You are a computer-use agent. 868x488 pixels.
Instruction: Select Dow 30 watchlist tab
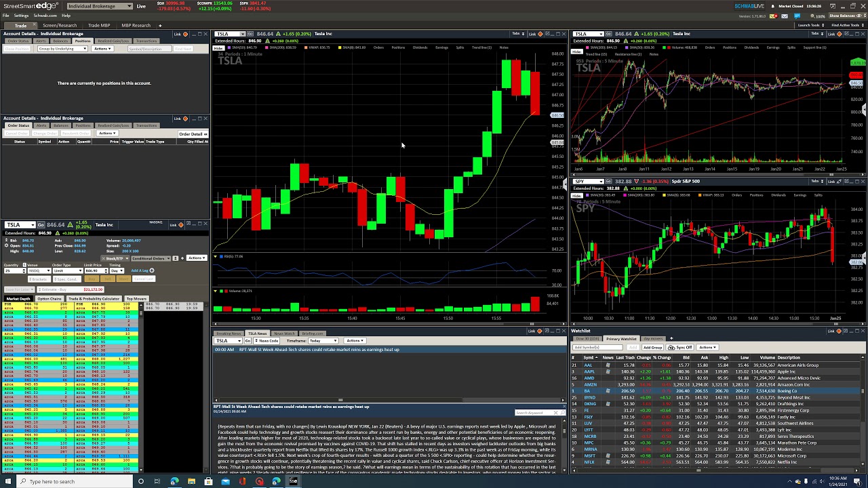(x=588, y=338)
